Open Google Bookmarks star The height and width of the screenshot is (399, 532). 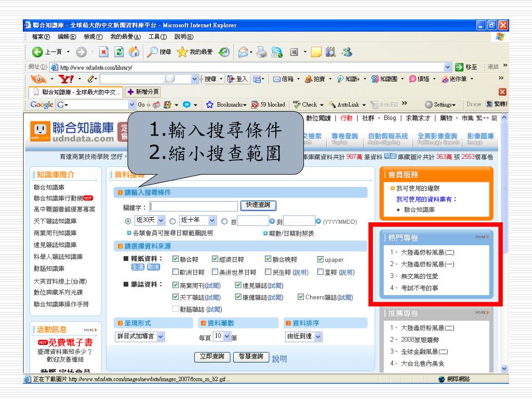click(x=210, y=104)
